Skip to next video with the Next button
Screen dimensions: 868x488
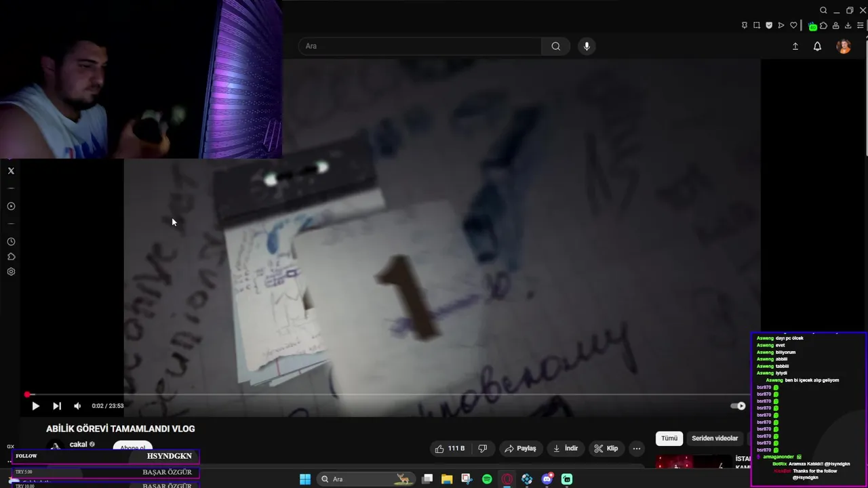pos(57,406)
